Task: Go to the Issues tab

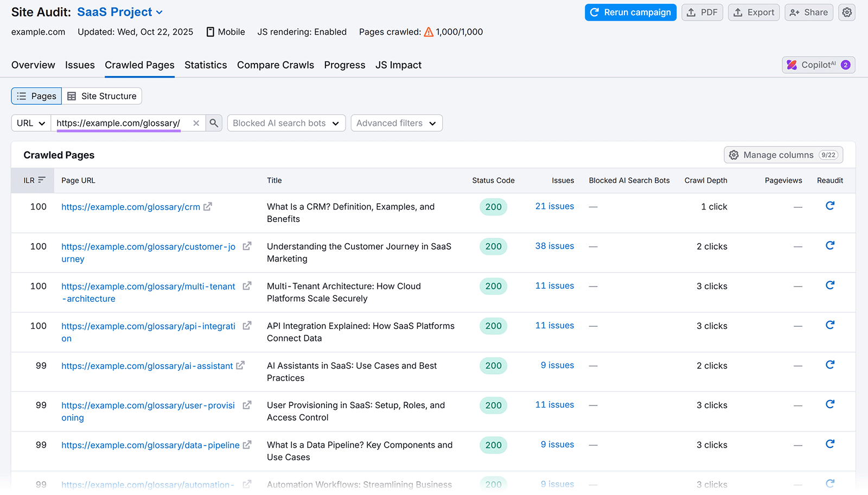Action: click(x=80, y=65)
